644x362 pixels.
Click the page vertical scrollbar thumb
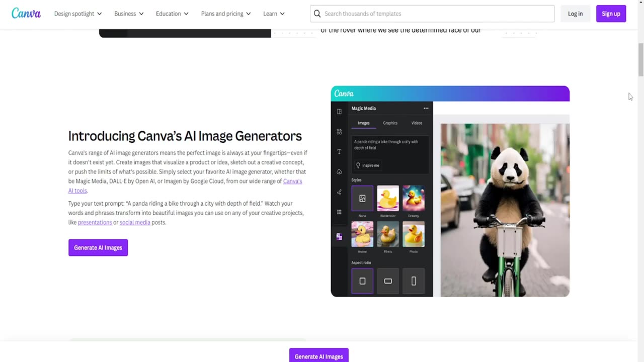[x=640, y=59]
